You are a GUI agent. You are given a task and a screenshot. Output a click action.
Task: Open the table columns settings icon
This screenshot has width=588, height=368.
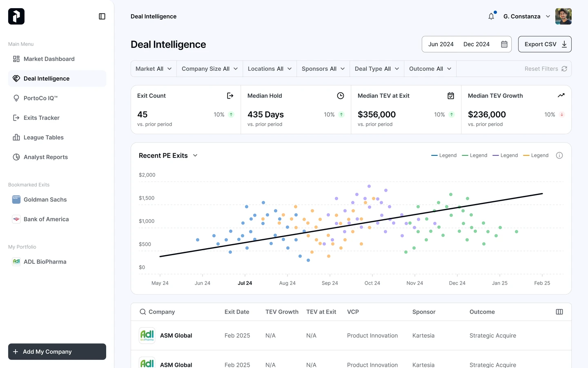559,312
